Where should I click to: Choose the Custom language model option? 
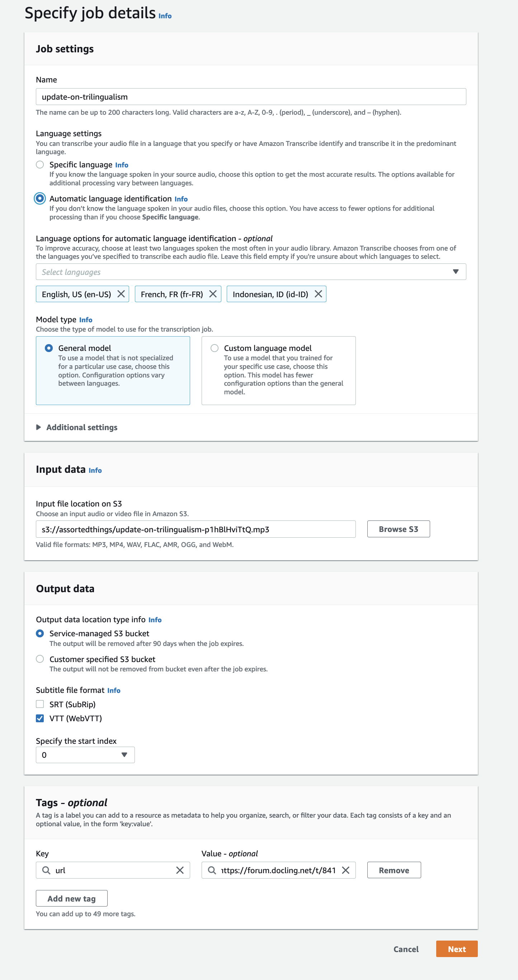click(215, 348)
